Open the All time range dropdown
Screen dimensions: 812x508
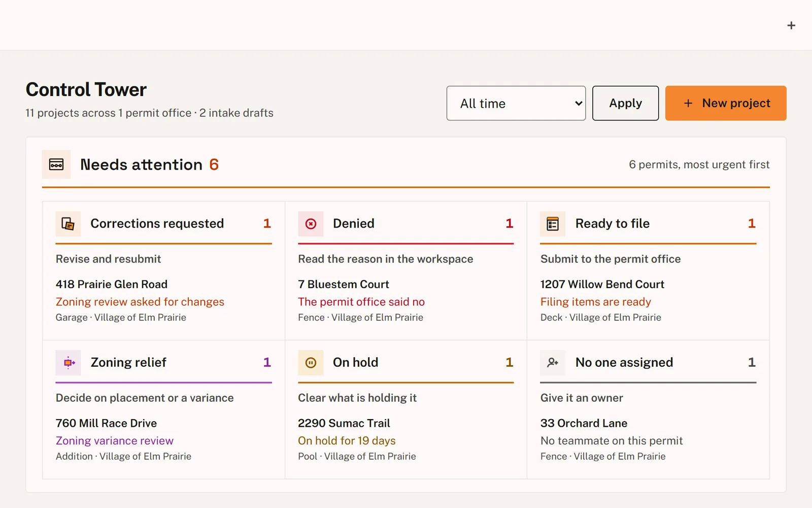pos(516,103)
